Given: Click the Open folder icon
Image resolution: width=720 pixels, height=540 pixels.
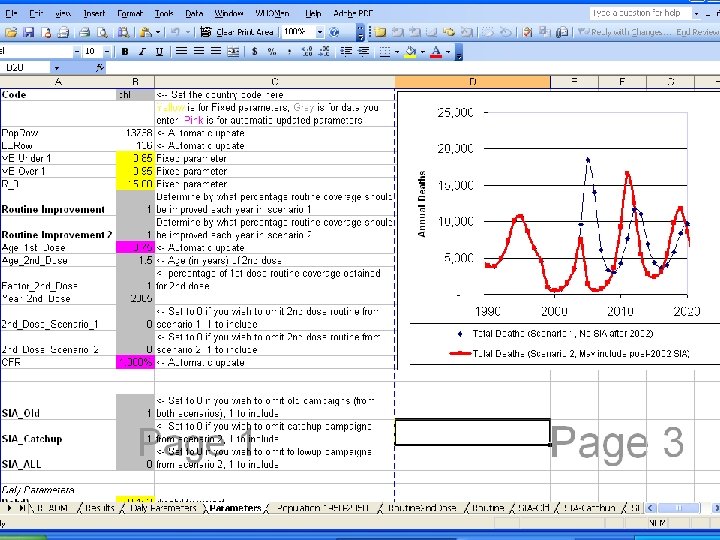Looking at the screenshot, I should pos(11,32).
